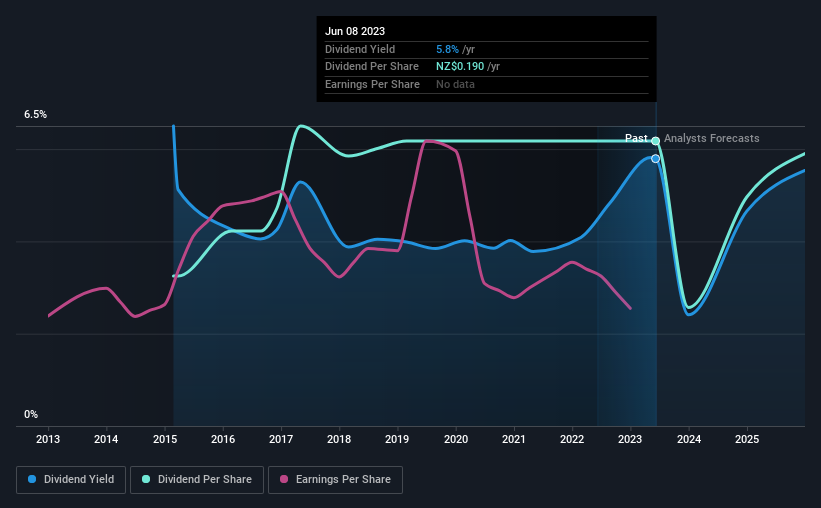This screenshot has height=508, width=821.
Task: Click the 2020 x-axis label
Action: click(x=456, y=439)
